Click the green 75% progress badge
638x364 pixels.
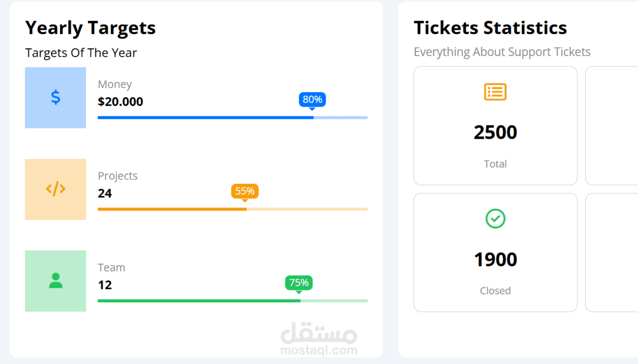click(299, 283)
